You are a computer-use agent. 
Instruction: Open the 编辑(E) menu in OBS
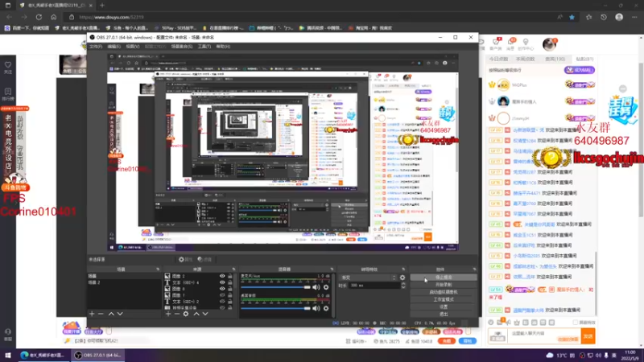click(114, 47)
